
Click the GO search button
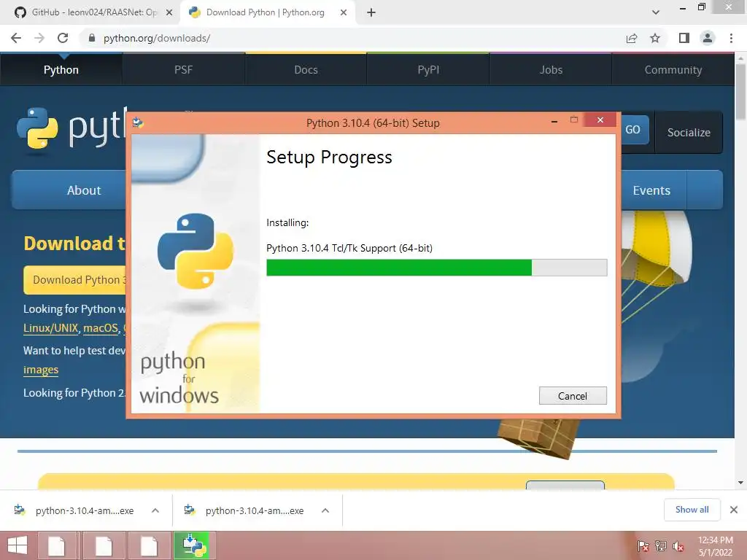(x=634, y=130)
